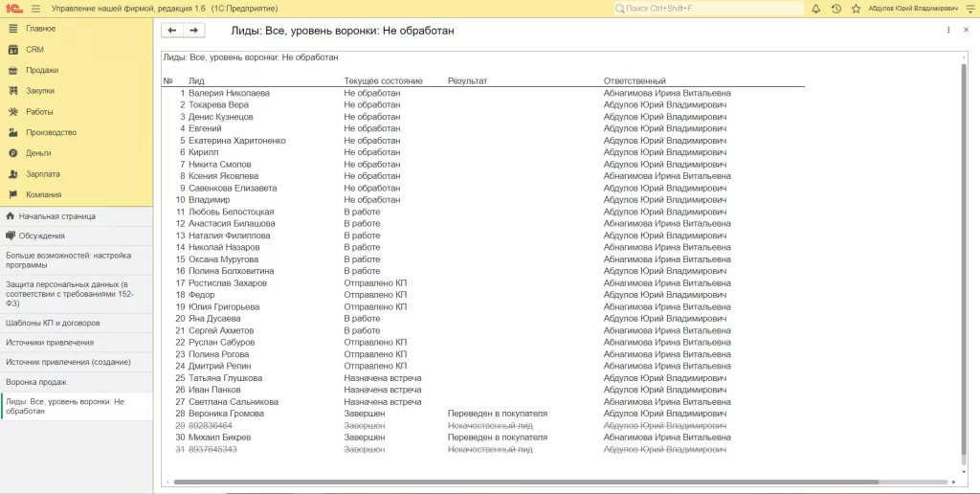Click Назначена встреча in Иван Панков row
This screenshot has height=494, width=980.
[x=383, y=391]
